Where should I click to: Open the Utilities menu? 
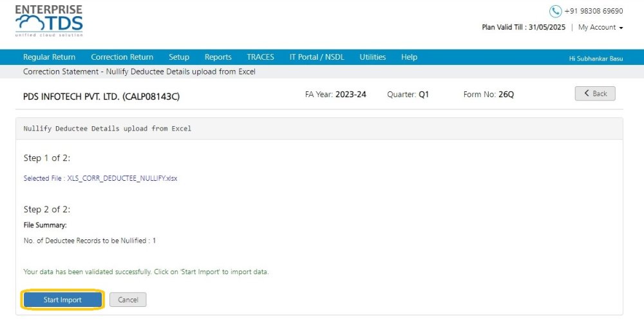[x=372, y=57]
